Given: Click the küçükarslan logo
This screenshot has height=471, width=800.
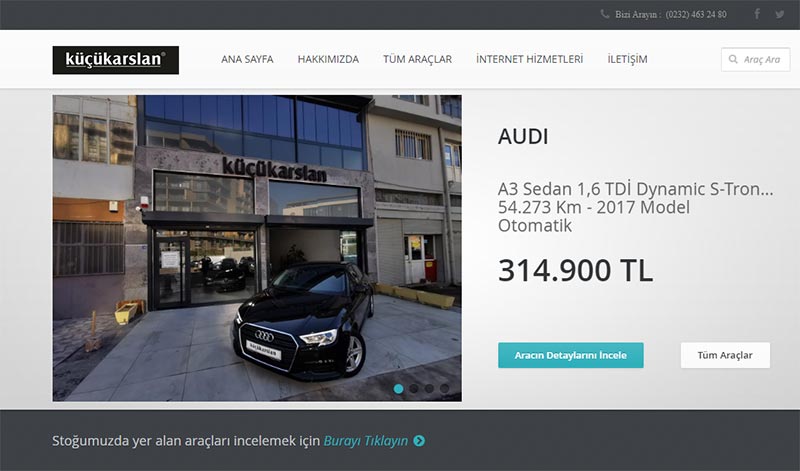Looking at the screenshot, I should 116,60.
